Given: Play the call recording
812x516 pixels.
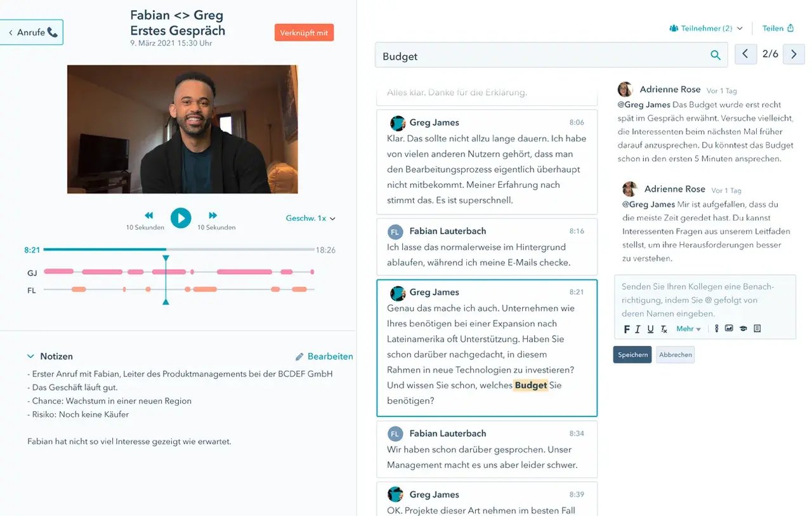Looking at the screenshot, I should point(181,218).
